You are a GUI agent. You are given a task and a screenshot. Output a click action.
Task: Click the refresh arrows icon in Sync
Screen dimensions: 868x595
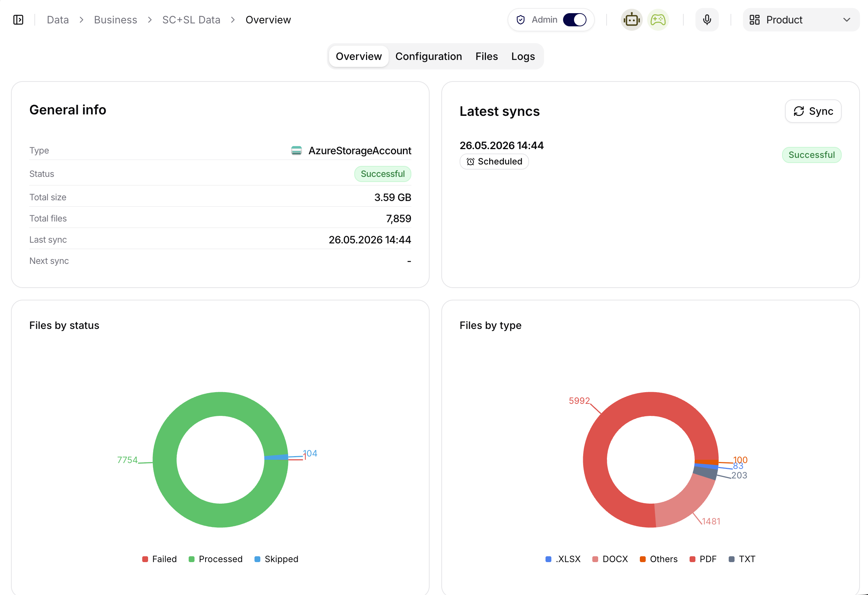[x=799, y=111]
